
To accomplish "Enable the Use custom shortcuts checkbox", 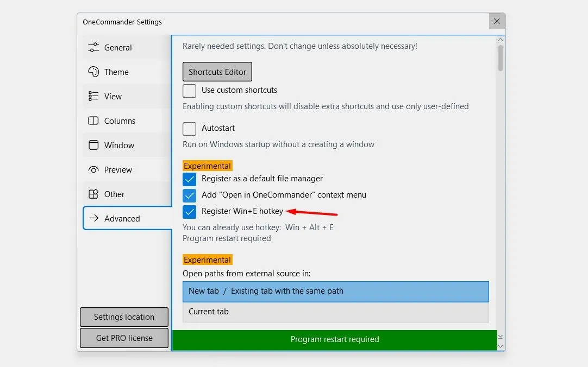I will 190,91.
